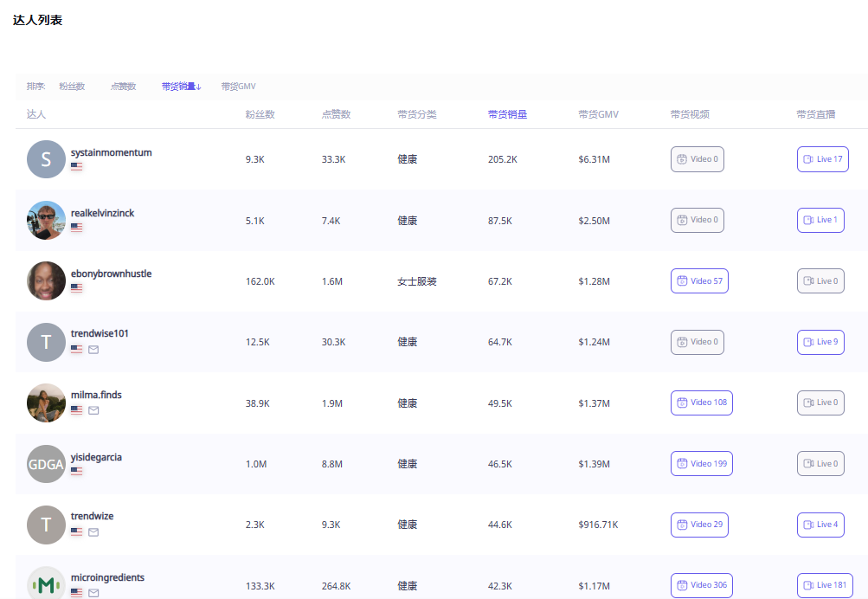Click the 带货销量 column header

coord(507,114)
